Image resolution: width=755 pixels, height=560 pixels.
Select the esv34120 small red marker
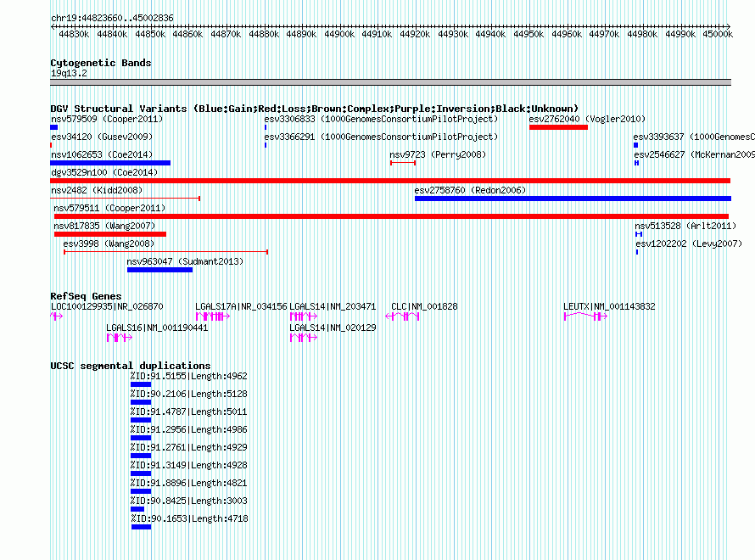pos(51,145)
